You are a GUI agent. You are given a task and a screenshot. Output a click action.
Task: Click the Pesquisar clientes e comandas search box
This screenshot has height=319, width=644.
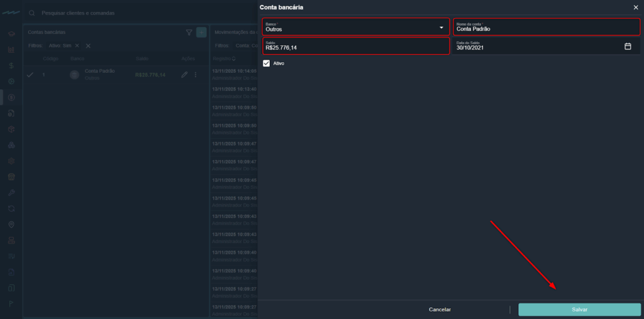[x=126, y=13]
